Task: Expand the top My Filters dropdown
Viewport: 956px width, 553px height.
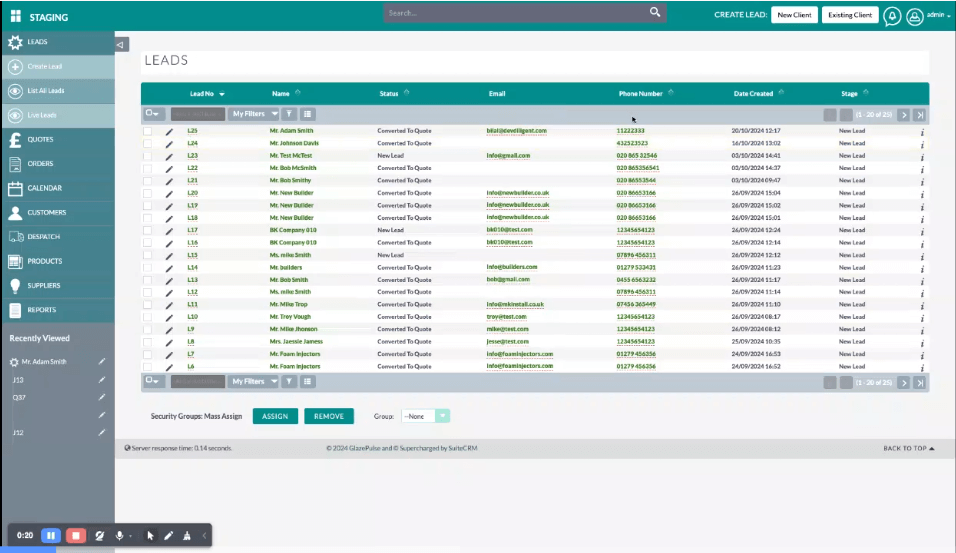Action: (x=252, y=115)
